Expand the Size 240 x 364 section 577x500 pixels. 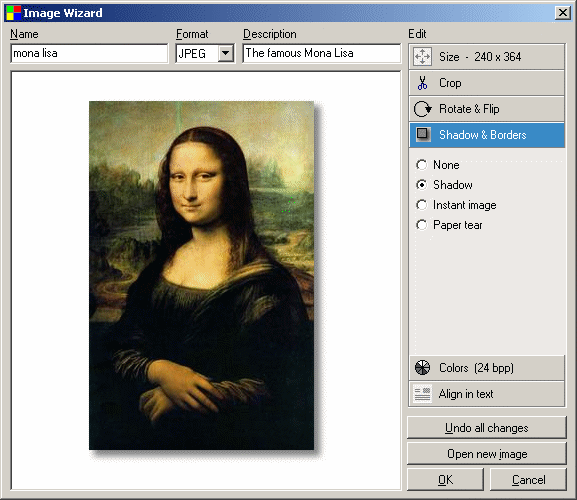[486, 57]
